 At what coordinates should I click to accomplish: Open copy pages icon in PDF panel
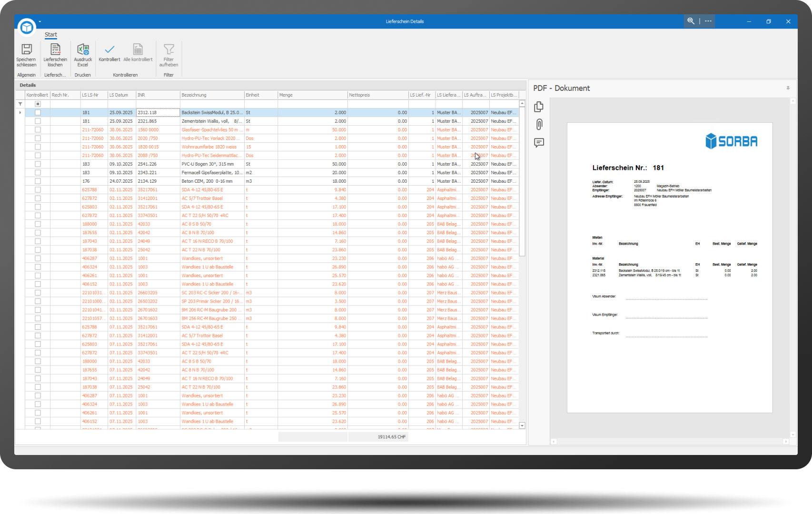point(539,107)
